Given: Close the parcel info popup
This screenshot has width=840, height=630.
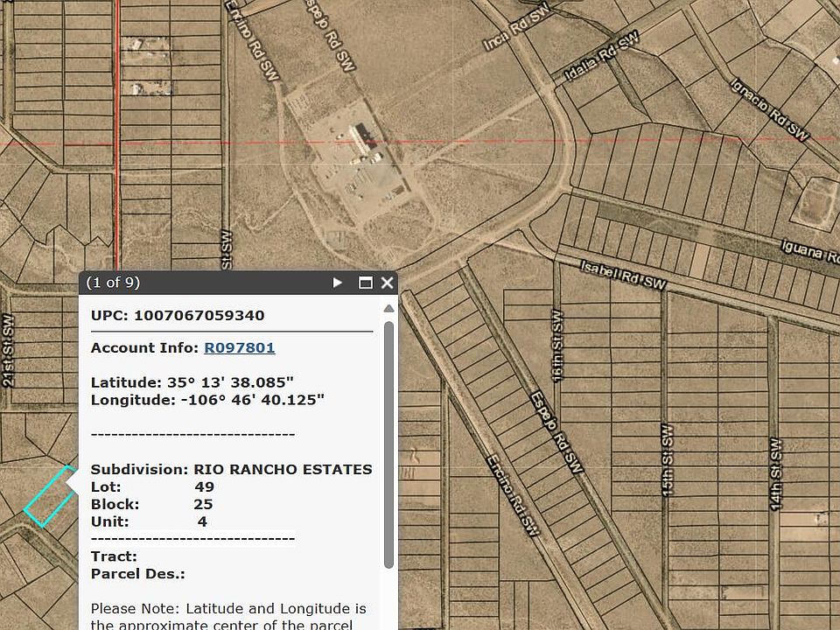Looking at the screenshot, I should coord(387,283).
